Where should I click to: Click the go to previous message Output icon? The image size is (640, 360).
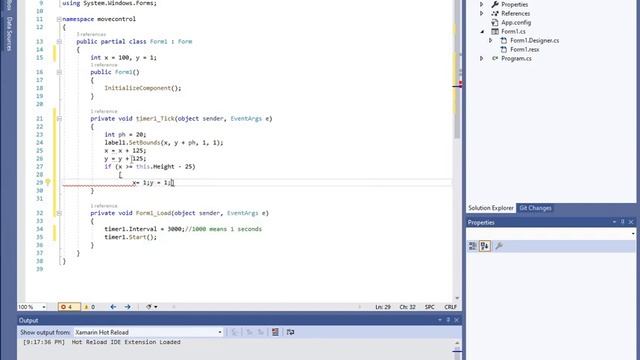click(x=249, y=332)
